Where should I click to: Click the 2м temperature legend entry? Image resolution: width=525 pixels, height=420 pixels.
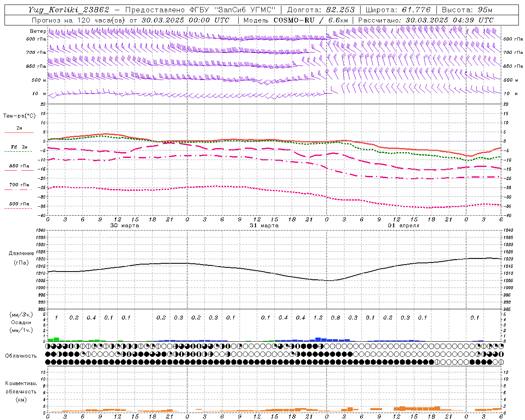(19, 128)
